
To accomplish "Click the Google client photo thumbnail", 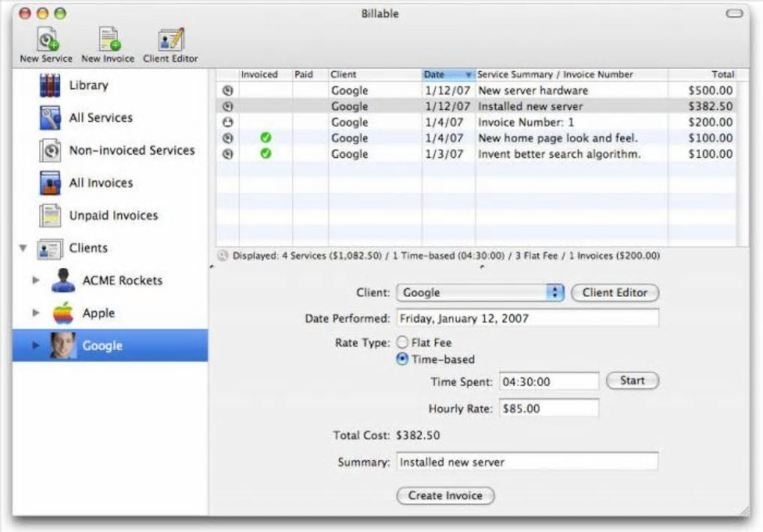I will pos(64,346).
